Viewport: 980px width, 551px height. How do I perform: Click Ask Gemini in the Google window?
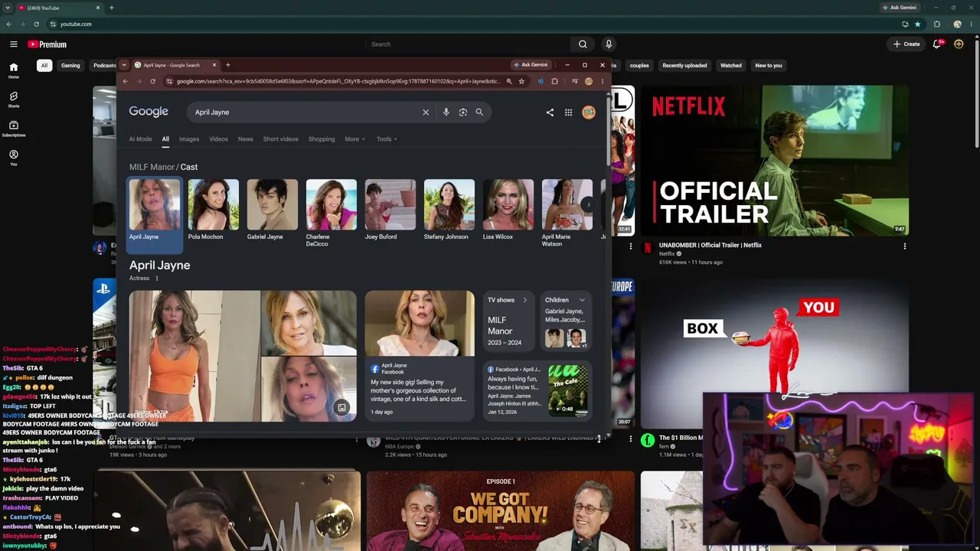coord(531,65)
